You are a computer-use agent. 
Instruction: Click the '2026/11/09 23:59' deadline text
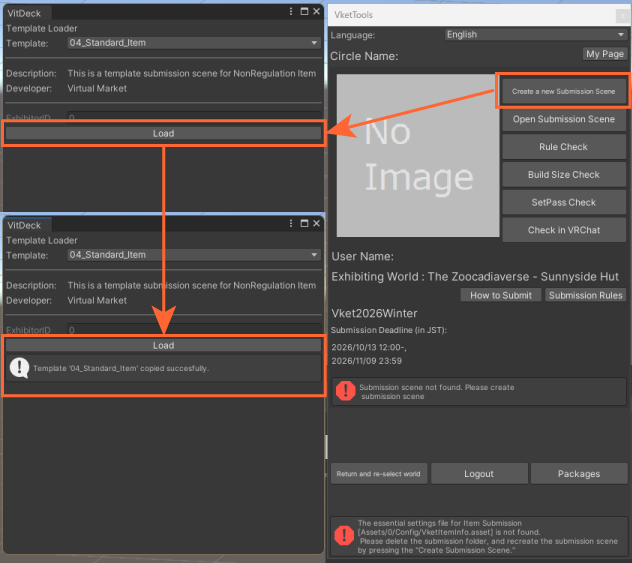coord(366,361)
